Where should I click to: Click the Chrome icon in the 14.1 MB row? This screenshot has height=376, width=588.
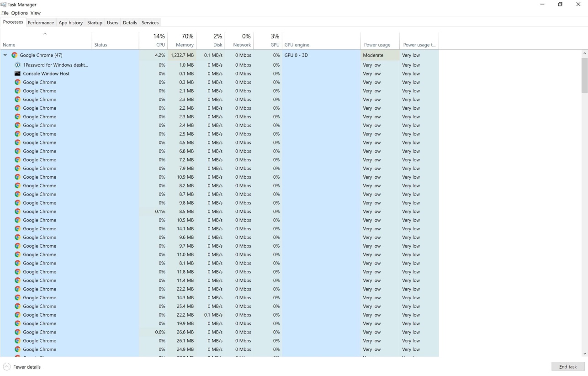tap(17, 229)
